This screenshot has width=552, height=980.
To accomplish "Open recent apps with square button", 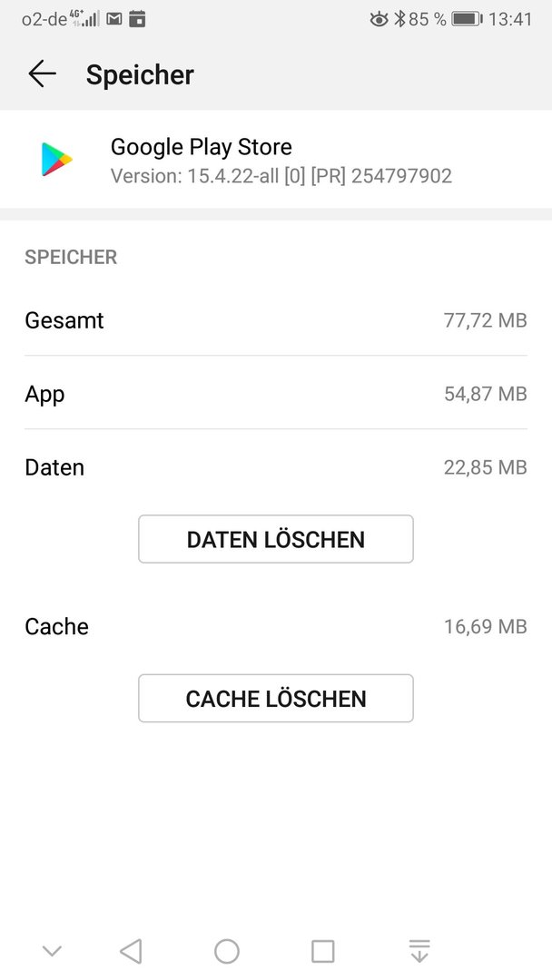I will [322, 951].
